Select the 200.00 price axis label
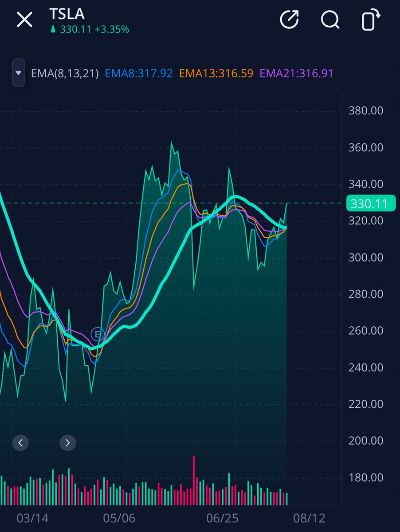The width and height of the screenshot is (400, 532). pyautogui.click(x=365, y=441)
